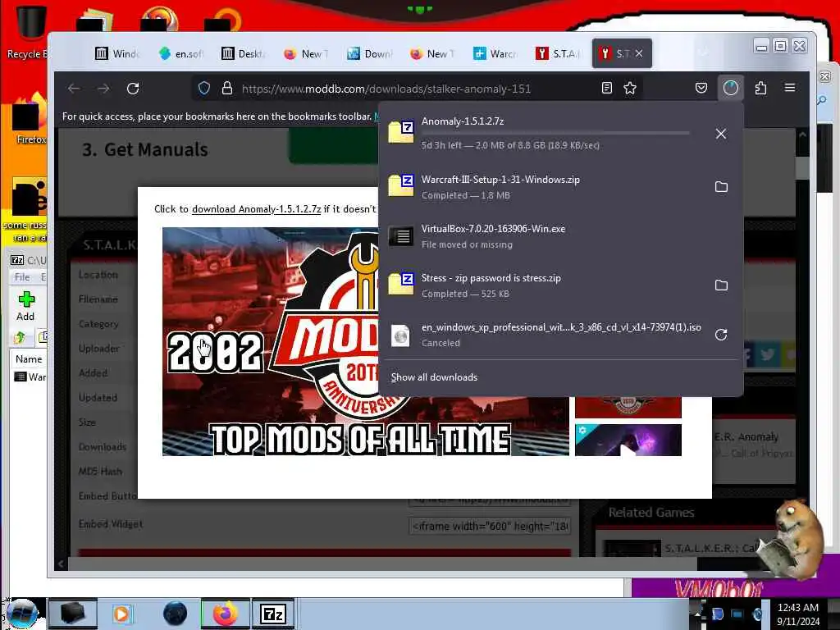Open the Extensions puzzle-piece icon
The height and width of the screenshot is (630, 840).
[760, 88]
